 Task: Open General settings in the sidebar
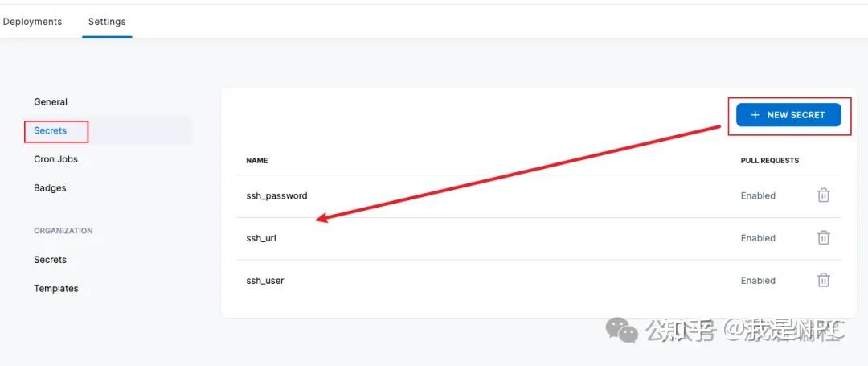pyautogui.click(x=51, y=102)
